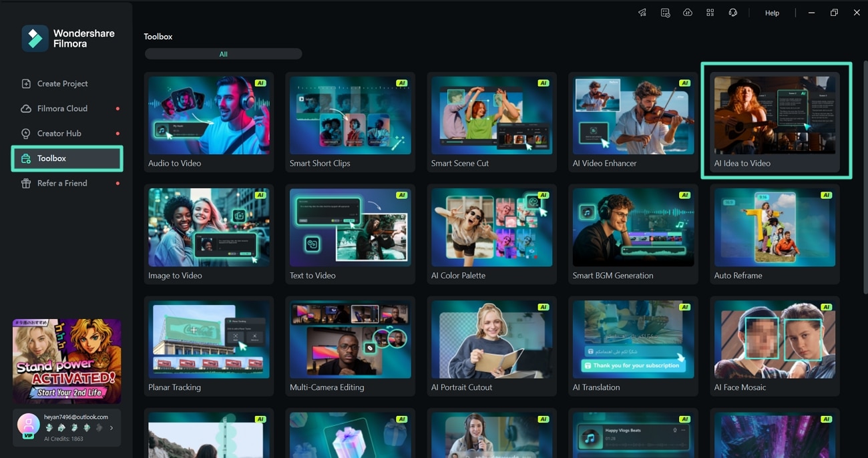
Task: Click the AI badge on AI Portrait Cutout
Action: pos(544,308)
